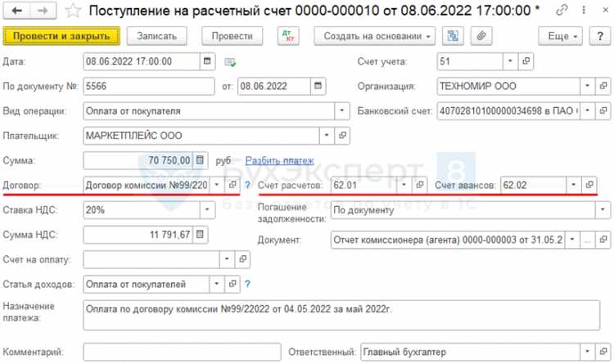Click the Сумма field showing 70 750,00
Screen dimensions: 614x364
click(138, 160)
